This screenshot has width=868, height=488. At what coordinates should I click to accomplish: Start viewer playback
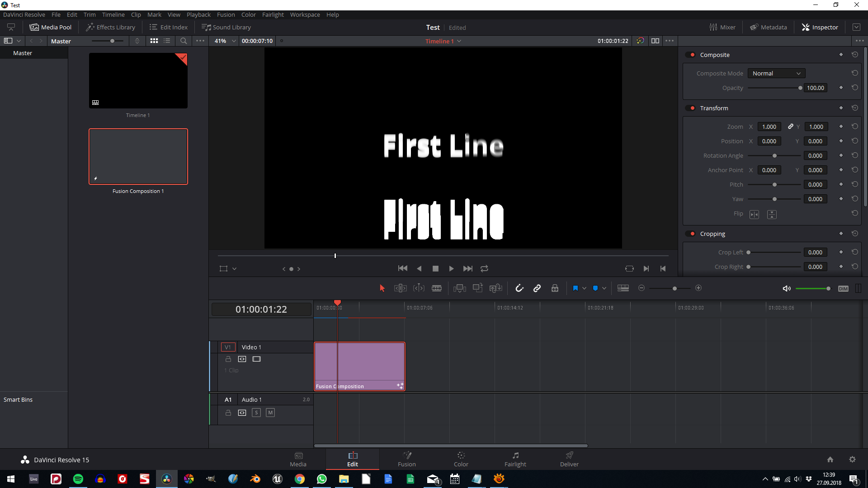[451, 268]
